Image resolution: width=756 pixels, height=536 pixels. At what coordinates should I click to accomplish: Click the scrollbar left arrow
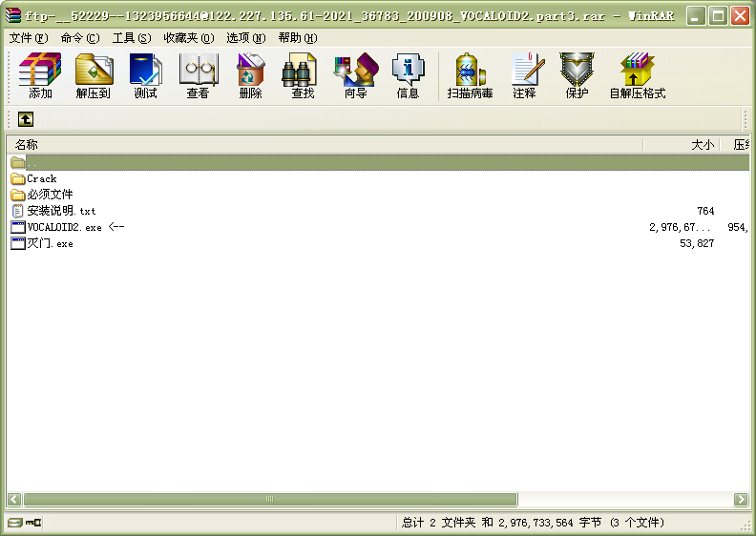[14, 499]
